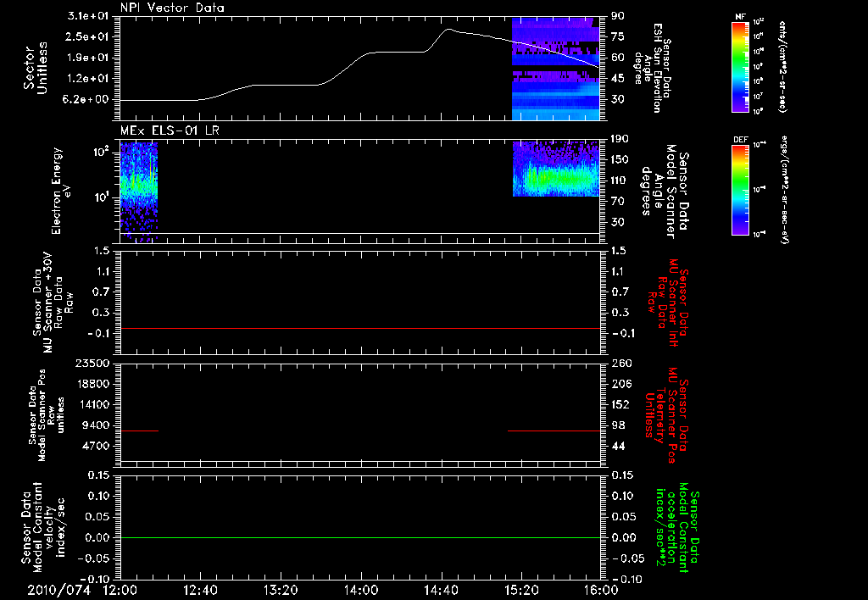Click the 4700 scanner position tick

(95, 446)
